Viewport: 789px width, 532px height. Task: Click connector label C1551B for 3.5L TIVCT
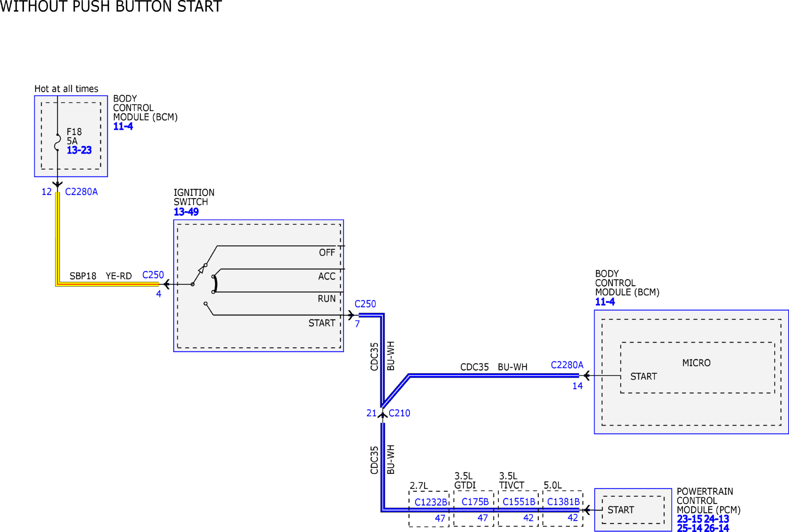coord(519,502)
